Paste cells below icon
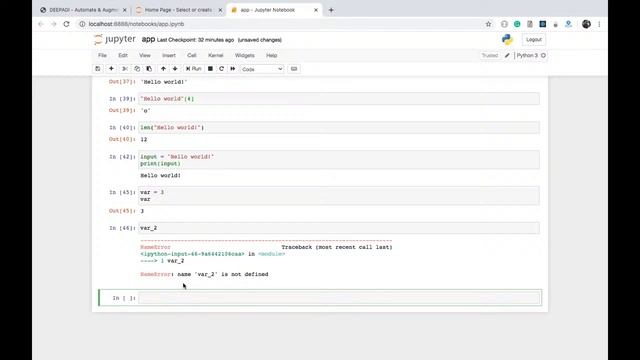Viewport: 640px width, 360px height. coord(149,69)
